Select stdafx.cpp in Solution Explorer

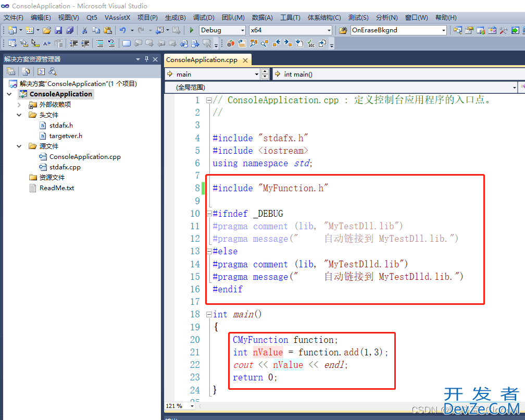click(x=65, y=167)
